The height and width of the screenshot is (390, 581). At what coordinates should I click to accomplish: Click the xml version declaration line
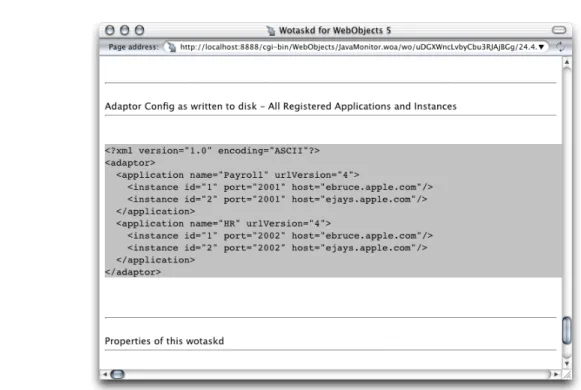[x=212, y=151]
